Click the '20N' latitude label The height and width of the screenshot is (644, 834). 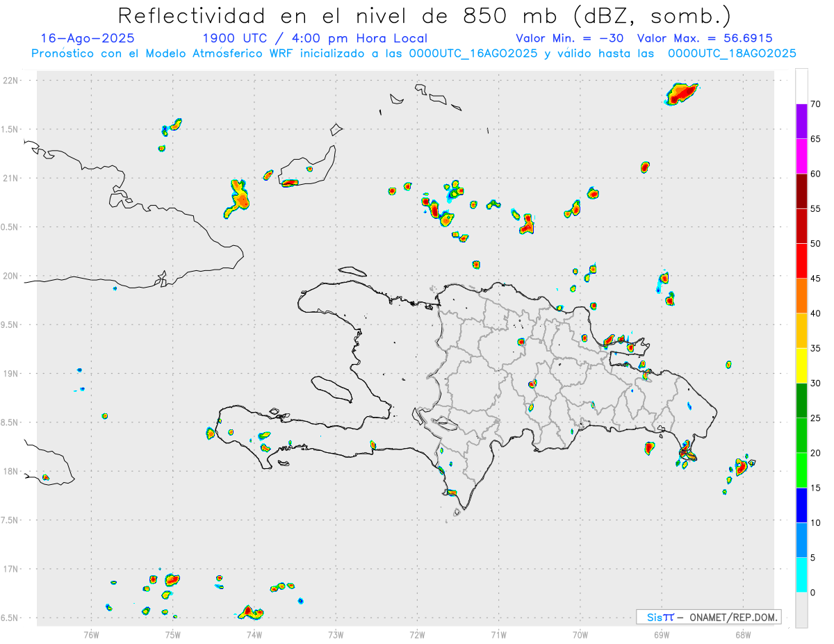(x=12, y=276)
